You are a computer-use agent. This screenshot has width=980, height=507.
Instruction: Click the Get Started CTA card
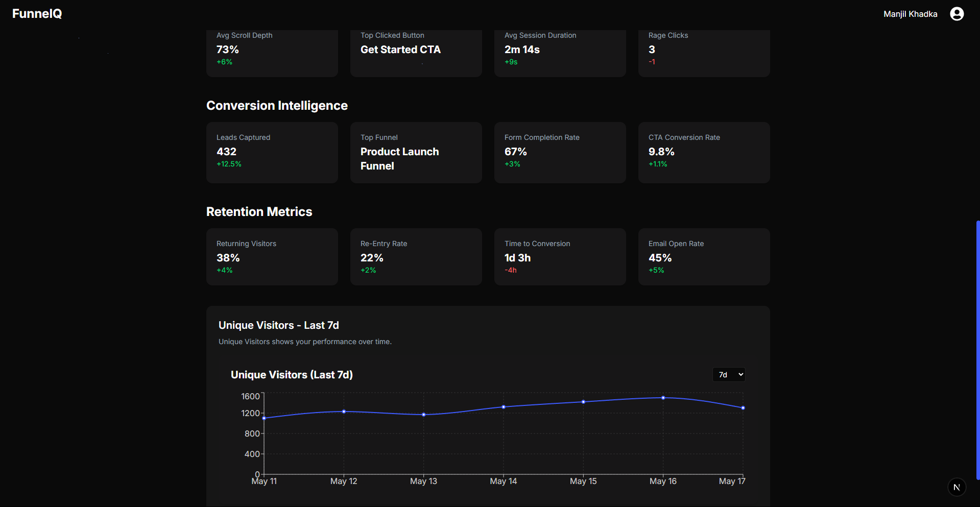click(416, 51)
